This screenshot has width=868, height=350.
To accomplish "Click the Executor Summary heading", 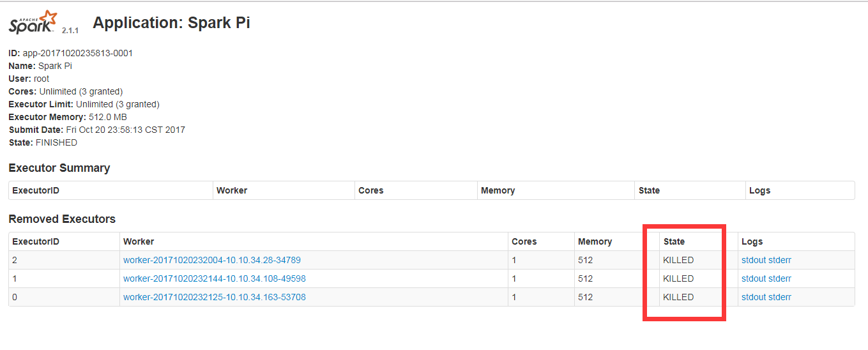I will tap(59, 168).
